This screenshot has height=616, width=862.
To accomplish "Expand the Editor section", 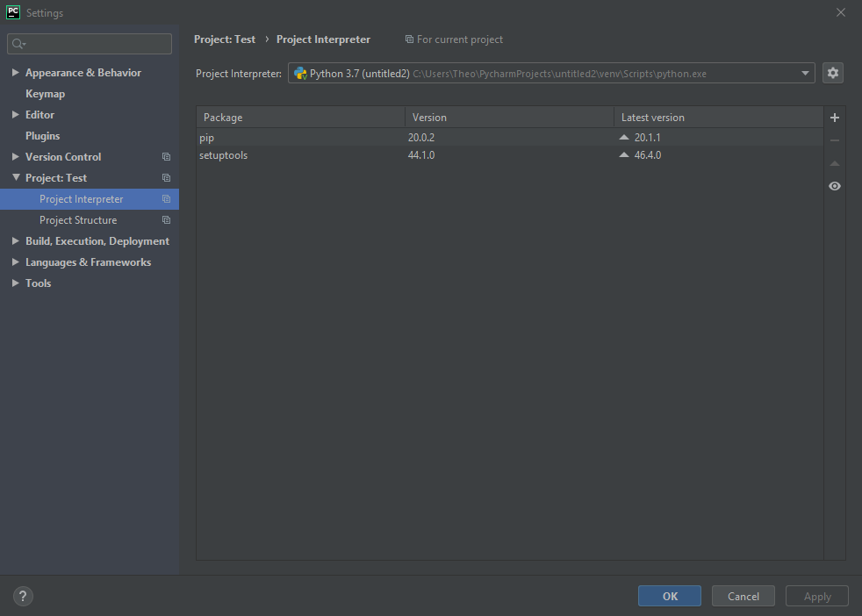I will 16,115.
